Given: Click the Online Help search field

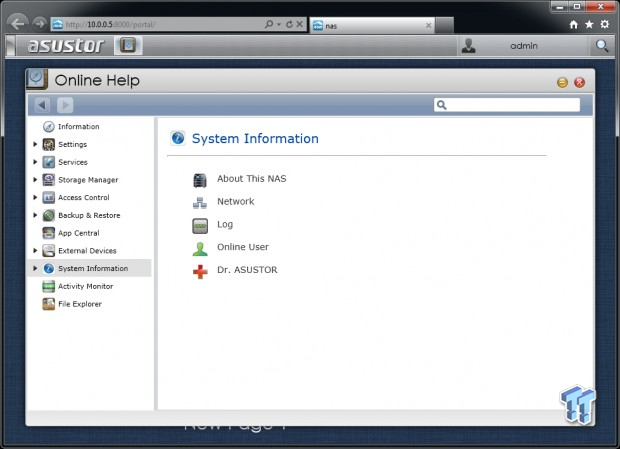Looking at the screenshot, I should tap(507, 105).
